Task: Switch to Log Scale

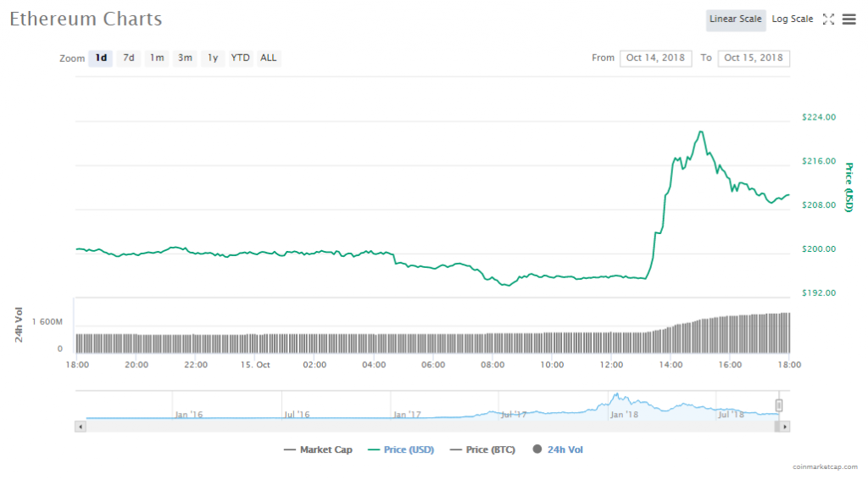Action: (x=793, y=20)
